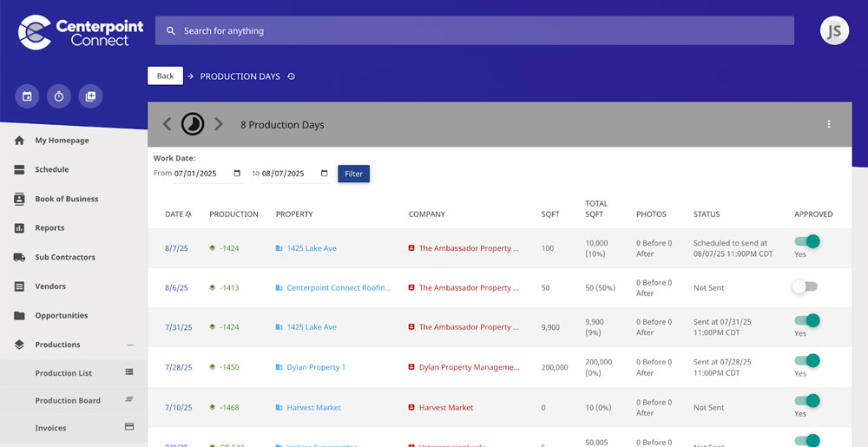Click the Back button
868x447 pixels.
point(165,76)
